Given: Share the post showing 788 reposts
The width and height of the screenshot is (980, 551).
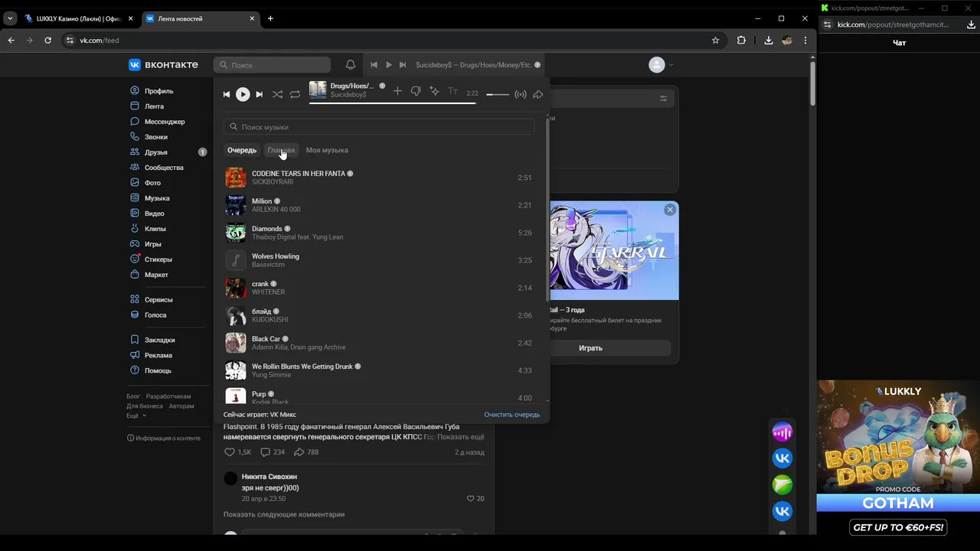Looking at the screenshot, I should (306, 452).
